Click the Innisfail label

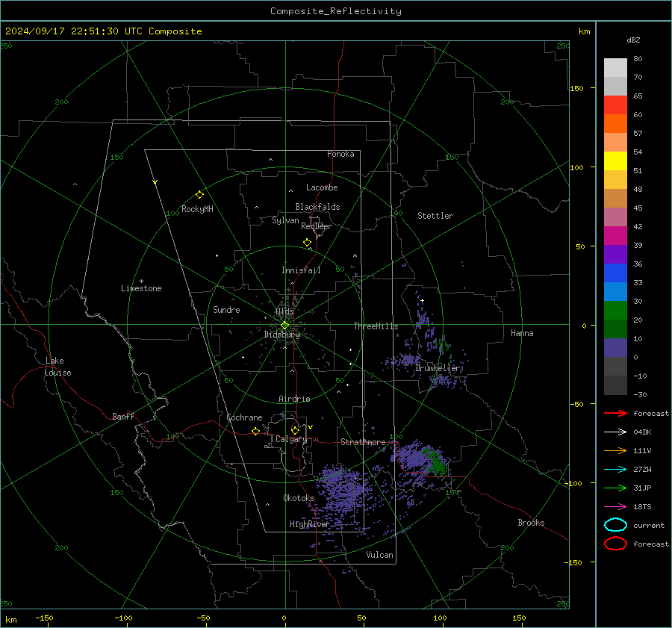tap(301, 270)
